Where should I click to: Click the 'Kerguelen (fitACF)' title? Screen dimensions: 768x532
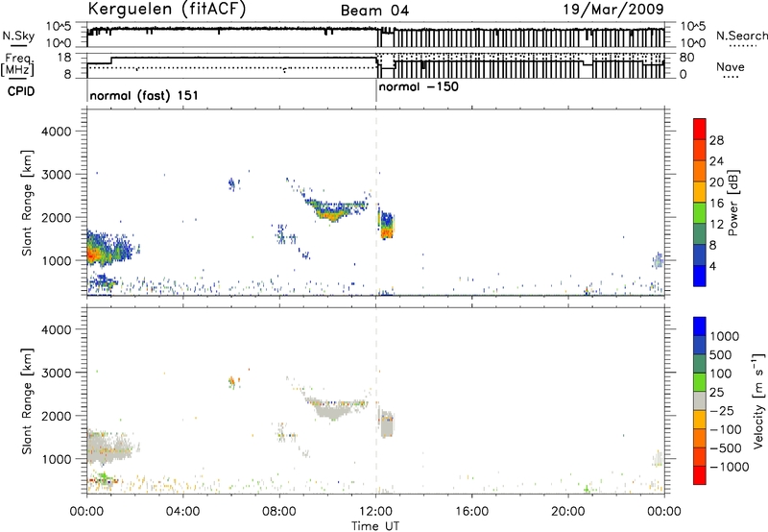pos(166,9)
